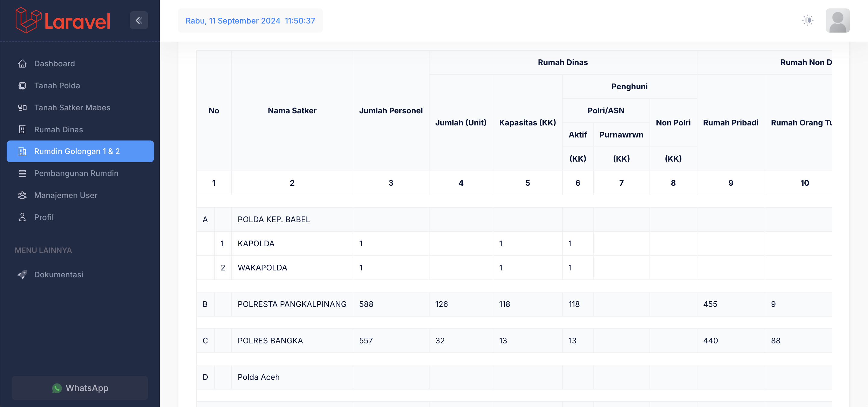Click the Dashboard home icon
868x407 pixels.
pyautogui.click(x=22, y=64)
